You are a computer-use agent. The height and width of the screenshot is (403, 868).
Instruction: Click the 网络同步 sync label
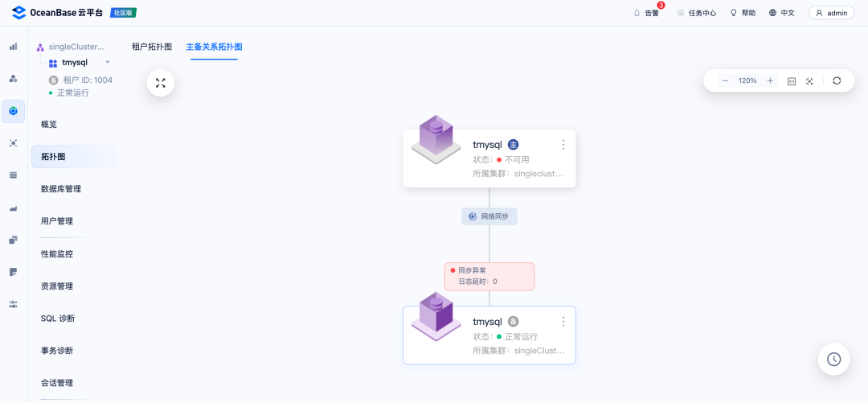489,216
